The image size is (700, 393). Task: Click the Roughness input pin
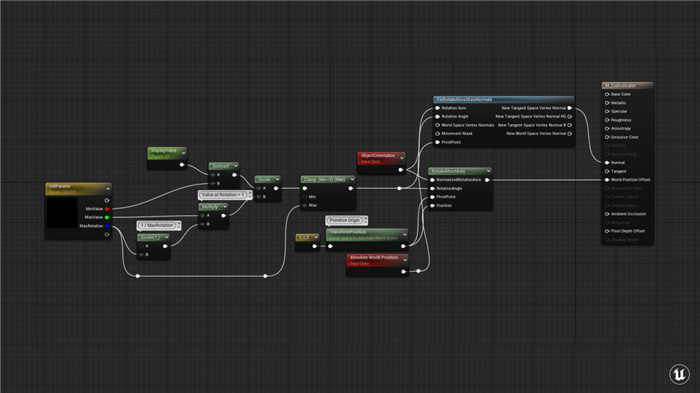(607, 120)
